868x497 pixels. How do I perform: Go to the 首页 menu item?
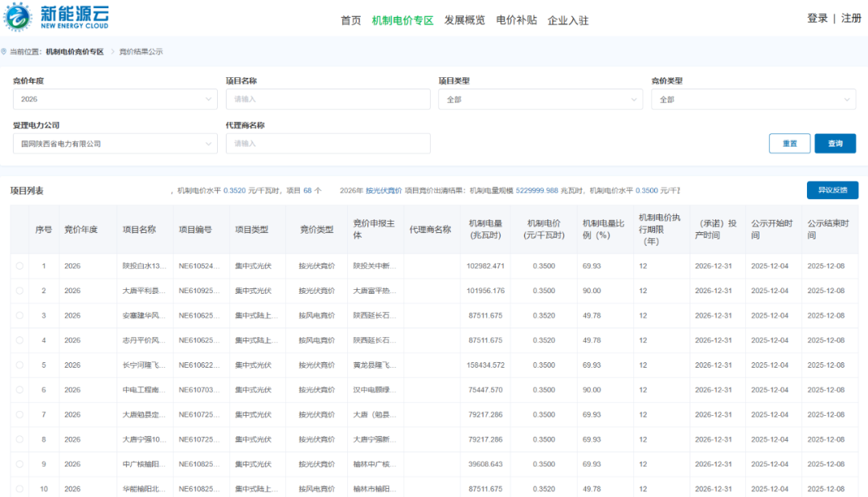pos(351,20)
